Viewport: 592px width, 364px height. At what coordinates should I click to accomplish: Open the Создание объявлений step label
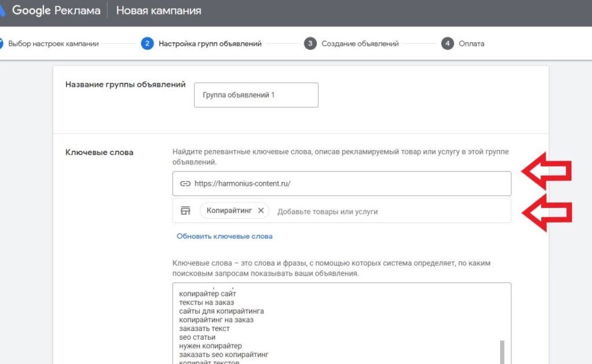[x=360, y=44]
